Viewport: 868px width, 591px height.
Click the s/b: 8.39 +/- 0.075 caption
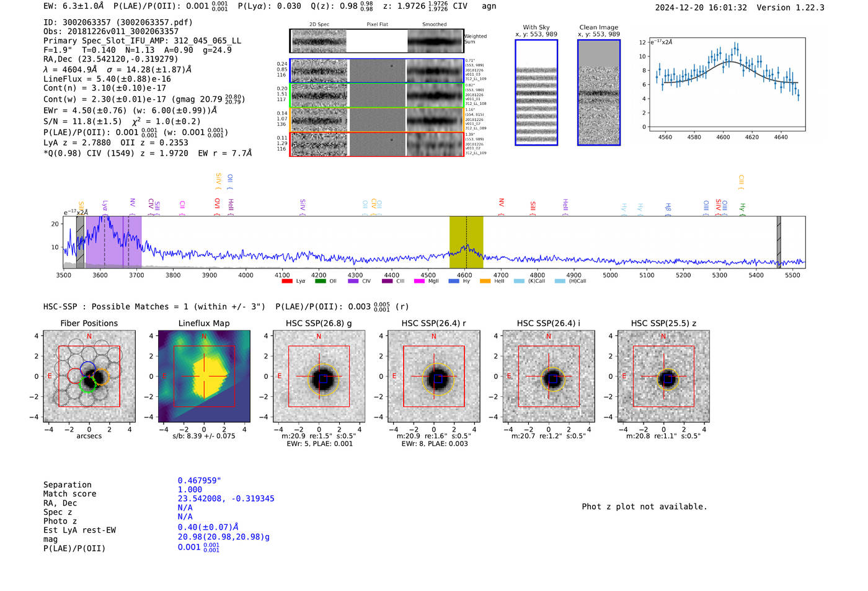(x=204, y=436)
